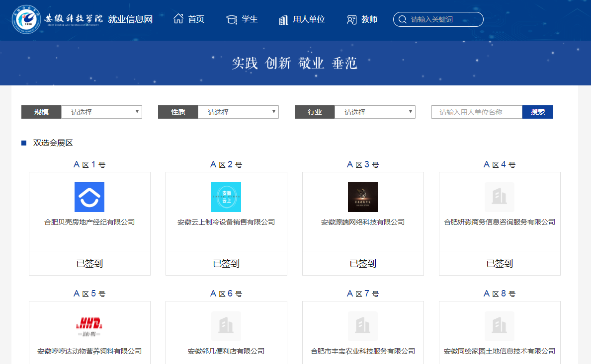
Task: Open 合肥贝壳房地产经纪有限公司 company link
Action: click(x=89, y=222)
